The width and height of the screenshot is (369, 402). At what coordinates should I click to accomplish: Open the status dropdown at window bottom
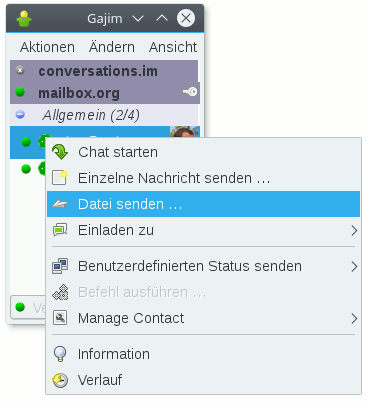[28, 307]
